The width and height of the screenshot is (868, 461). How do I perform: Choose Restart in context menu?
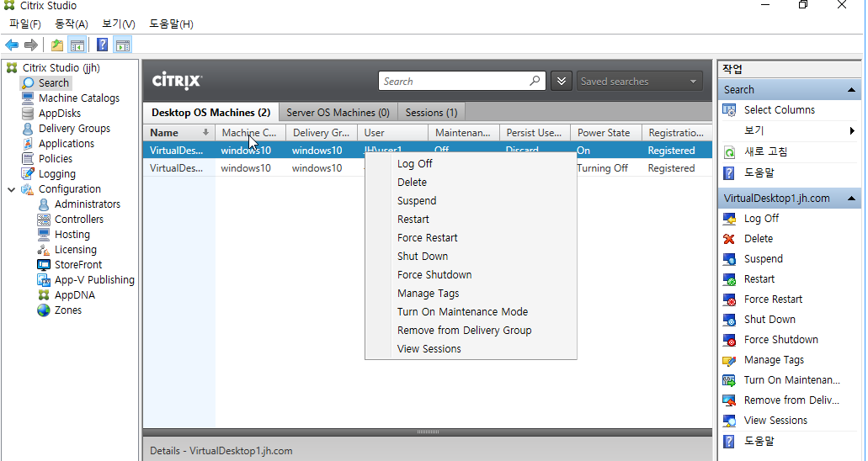[471, 220]
